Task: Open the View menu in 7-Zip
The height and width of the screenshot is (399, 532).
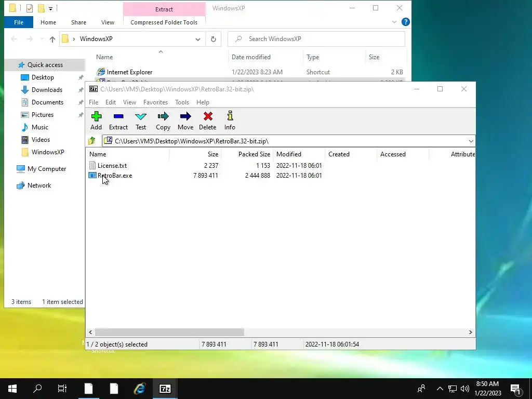Action: [129, 102]
